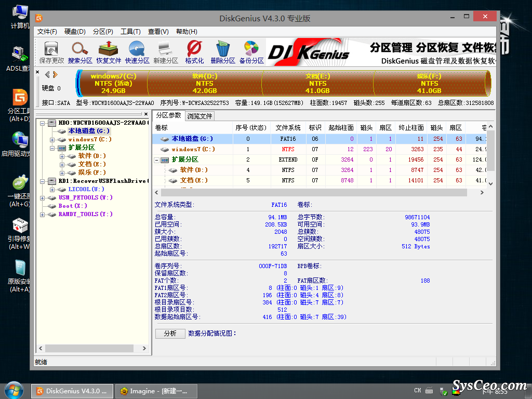
Task: Open the 一键还原 (Alt+G) desktop icon
Action: pyautogui.click(x=19, y=191)
